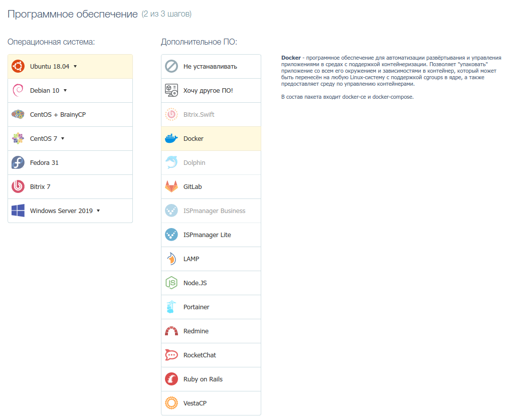This screenshot has width=532, height=418.
Task: Select the Не устанавливать option
Action: 211,66
